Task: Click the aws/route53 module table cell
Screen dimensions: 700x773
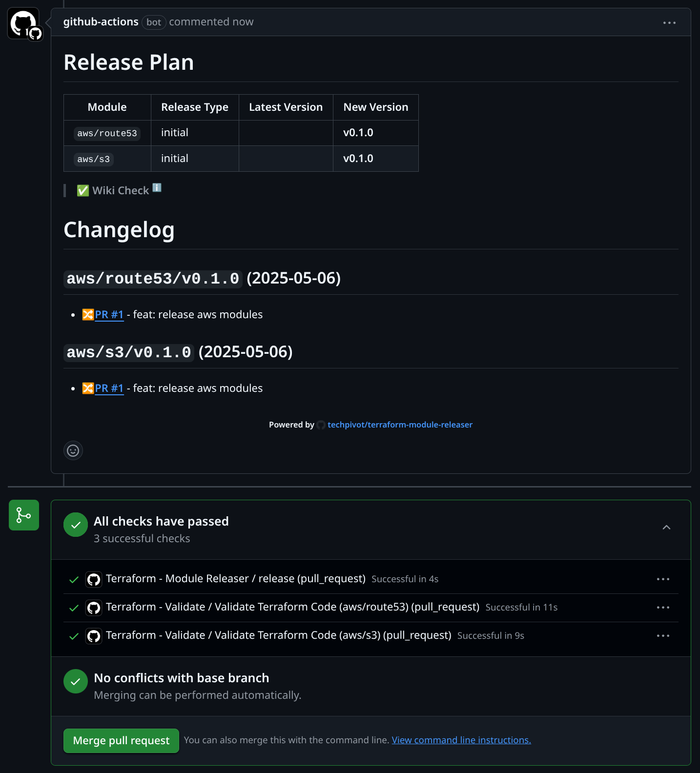Action: (x=107, y=133)
